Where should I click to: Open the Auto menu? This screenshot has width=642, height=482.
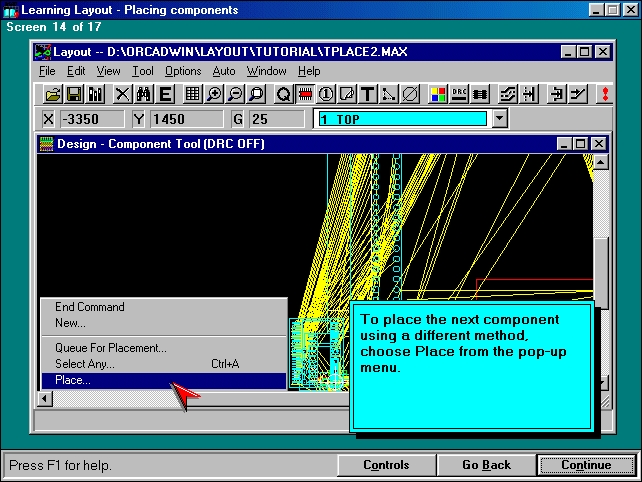click(224, 71)
